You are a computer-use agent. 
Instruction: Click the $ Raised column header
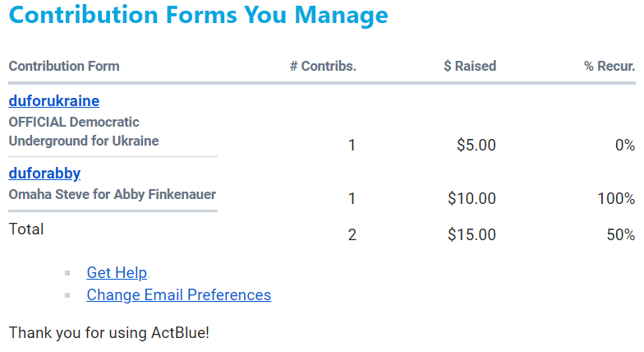470,66
